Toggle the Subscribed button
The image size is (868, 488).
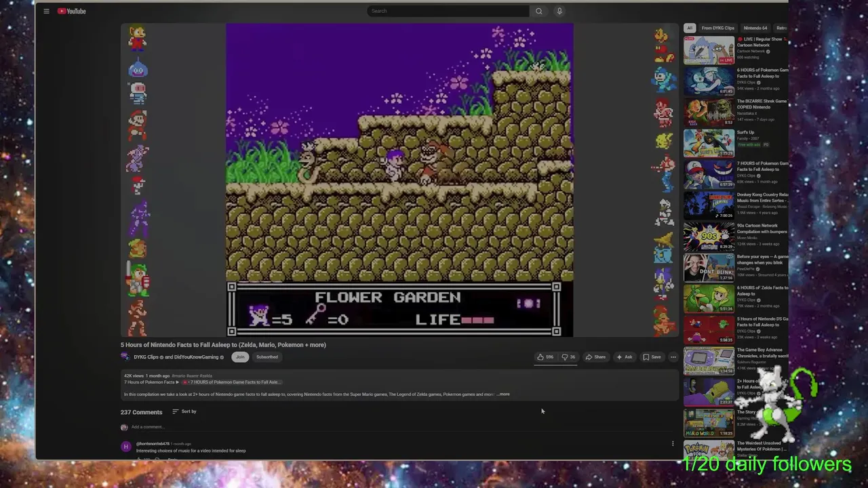267,357
